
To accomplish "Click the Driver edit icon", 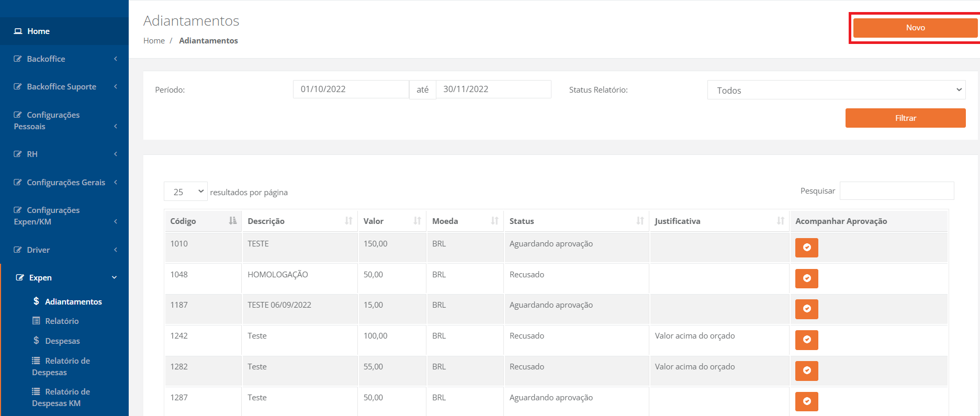I will point(18,250).
